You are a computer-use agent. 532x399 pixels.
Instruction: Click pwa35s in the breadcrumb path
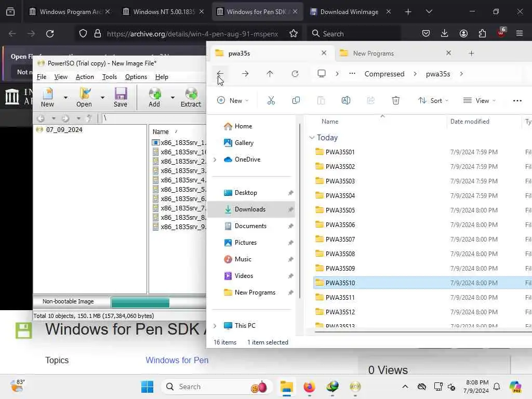pos(438,74)
